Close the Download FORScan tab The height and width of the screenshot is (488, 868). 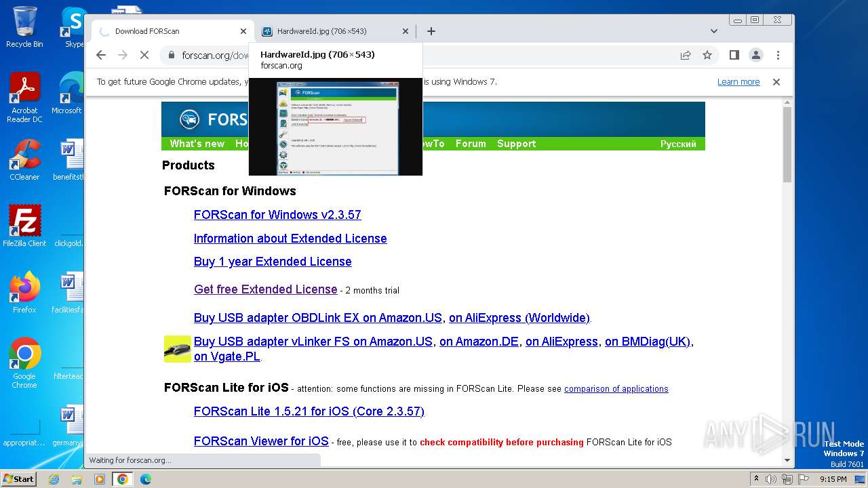click(243, 31)
